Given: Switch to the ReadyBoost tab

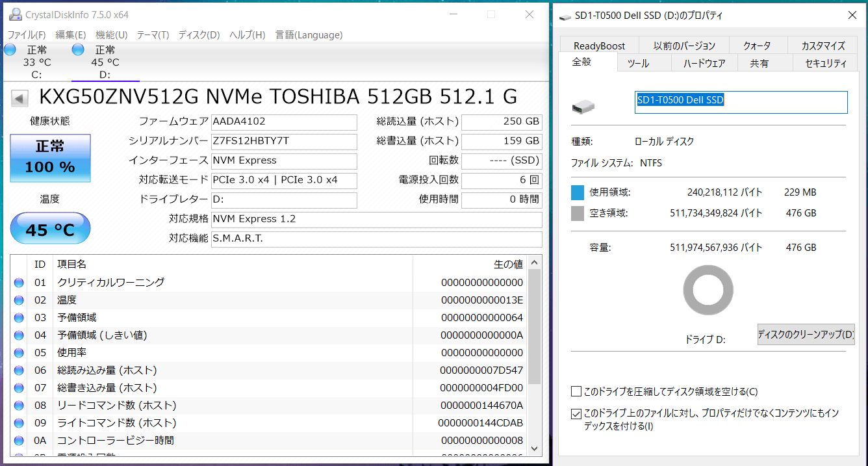Looking at the screenshot, I should (x=599, y=45).
